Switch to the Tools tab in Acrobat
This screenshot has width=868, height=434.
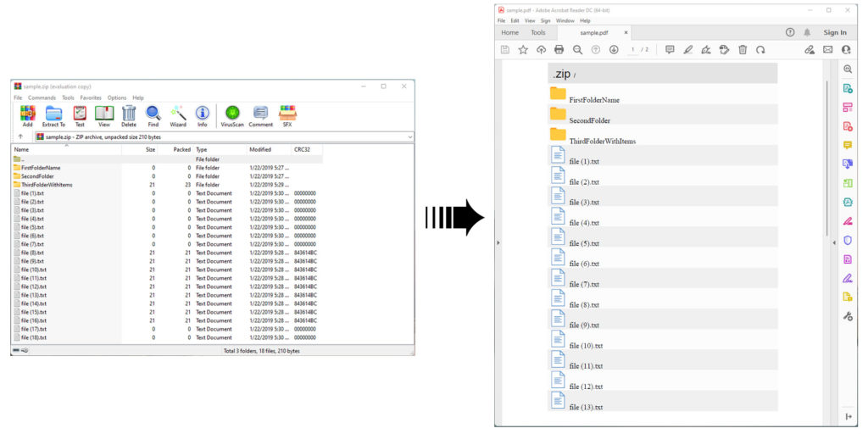(x=538, y=32)
